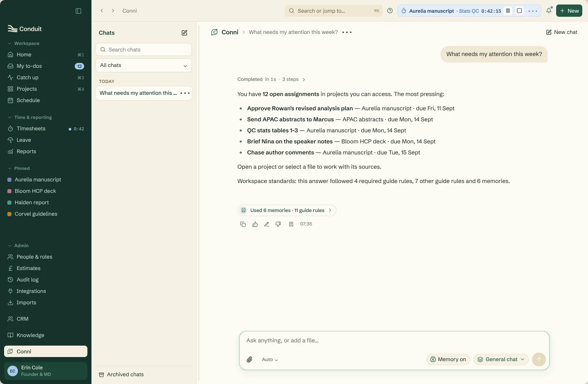Click the New button
The image size is (588, 384).
[x=569, y=11]
